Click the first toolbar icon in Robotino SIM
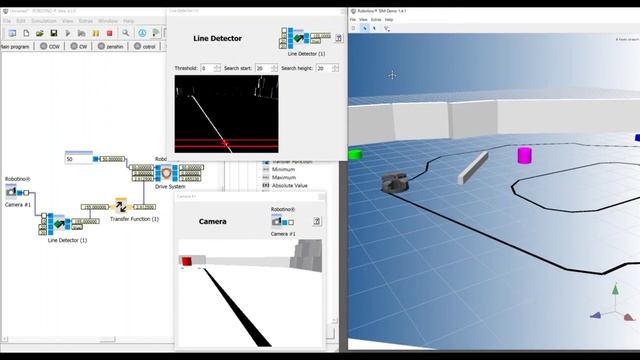This screenshot has width=640, height=360. [x=353, y=28]
